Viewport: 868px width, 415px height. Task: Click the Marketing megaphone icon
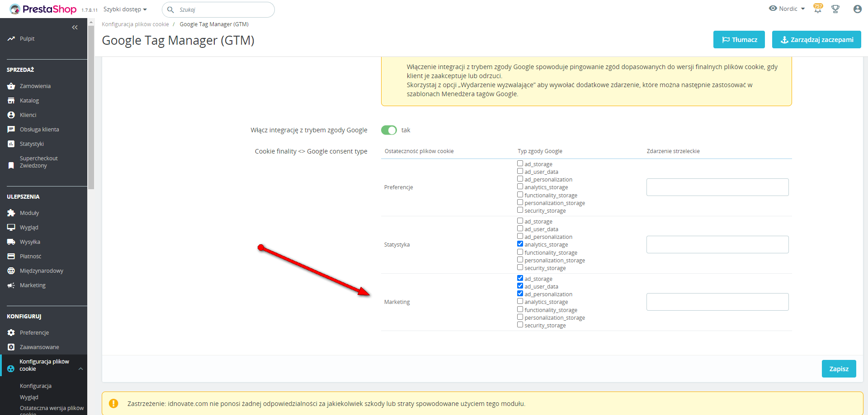pos(11,285)
